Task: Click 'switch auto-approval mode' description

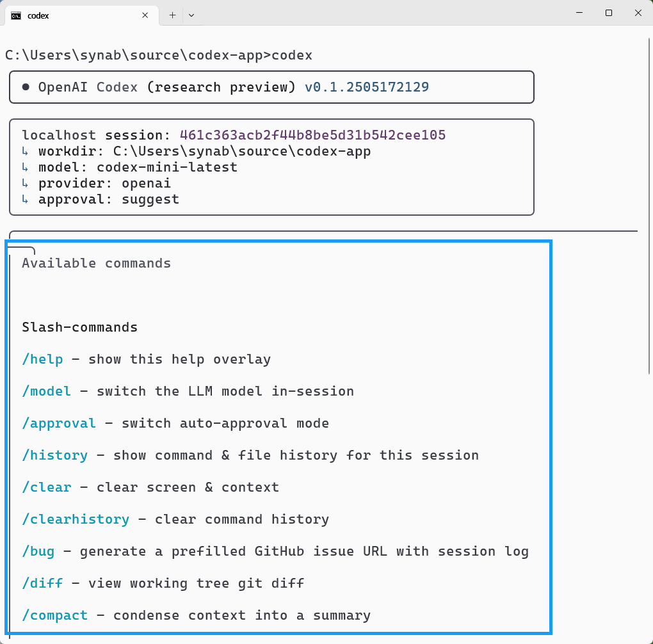Action: 225,423
